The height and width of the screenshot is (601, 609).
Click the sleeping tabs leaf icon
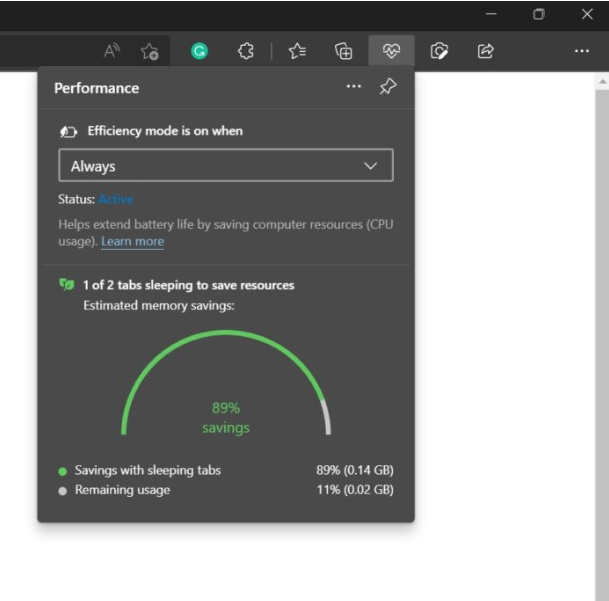(66, 284)
